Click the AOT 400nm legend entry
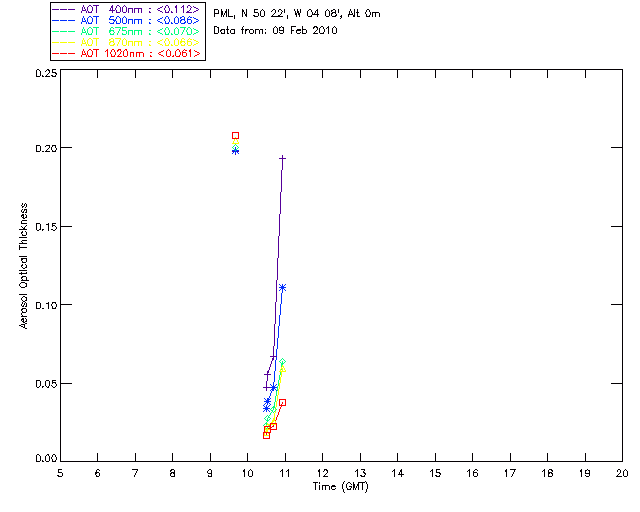The height and width of the screenshot is (512, 640). (x=126, y=9)
